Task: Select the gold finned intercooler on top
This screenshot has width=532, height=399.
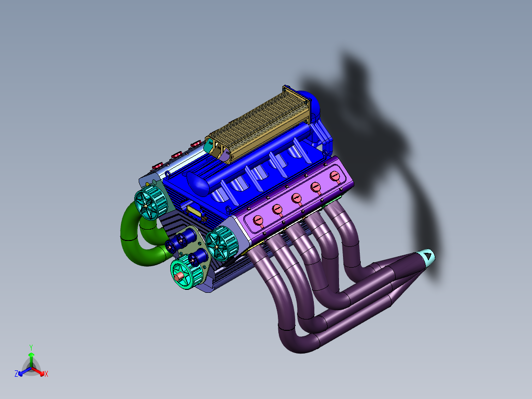Action: [260, 124]
